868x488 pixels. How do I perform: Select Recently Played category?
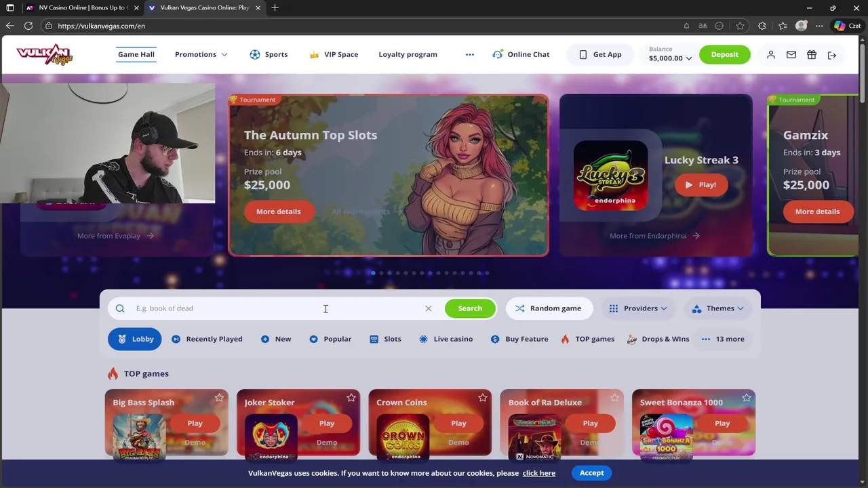point(207,339)
